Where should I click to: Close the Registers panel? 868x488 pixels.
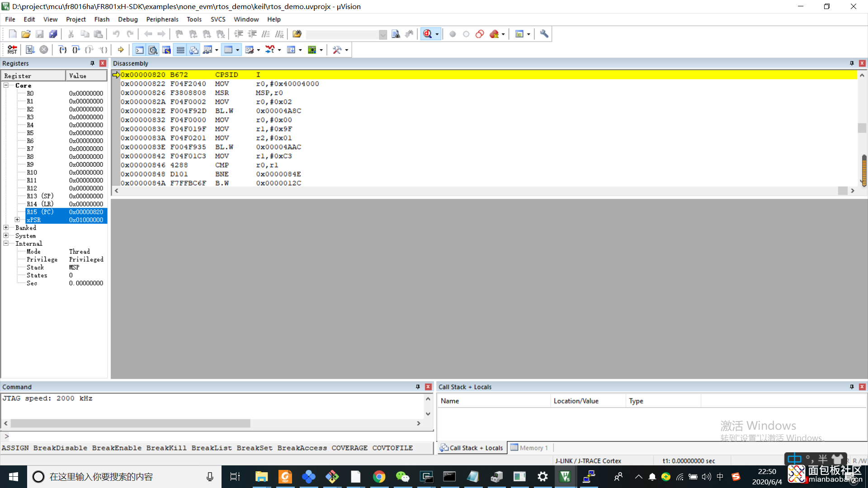point(103,63)
